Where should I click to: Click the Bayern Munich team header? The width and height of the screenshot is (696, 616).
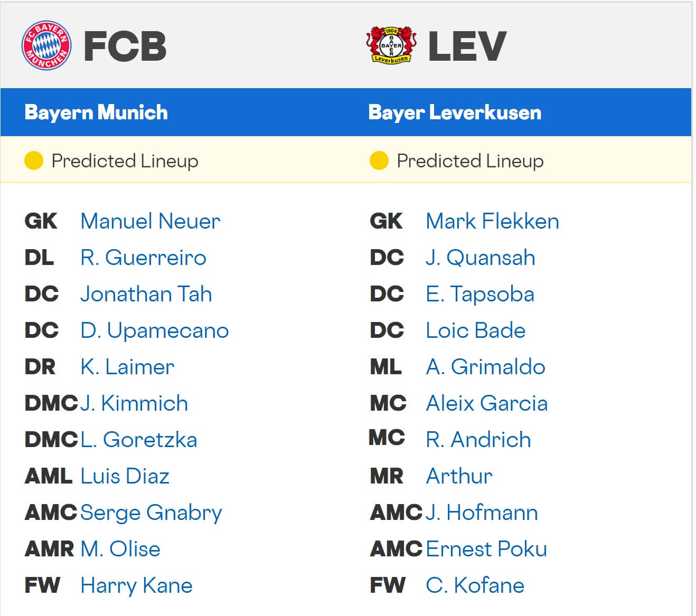coord(96,112)
